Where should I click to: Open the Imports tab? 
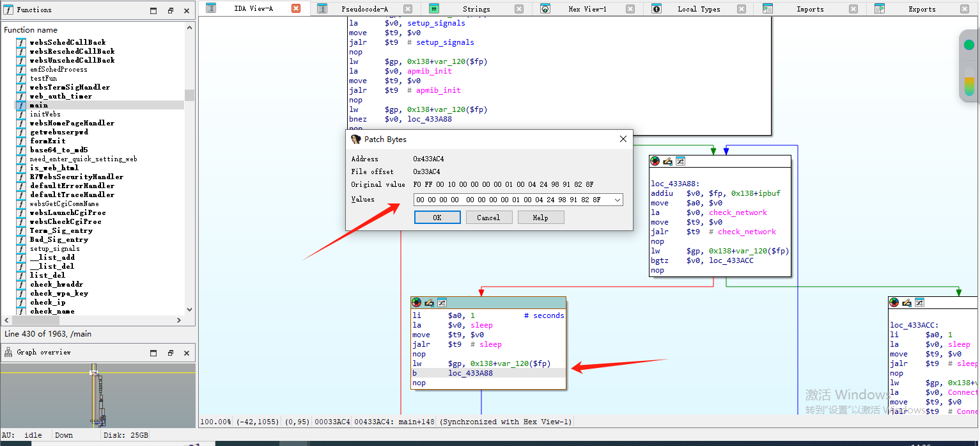point(810,9)
